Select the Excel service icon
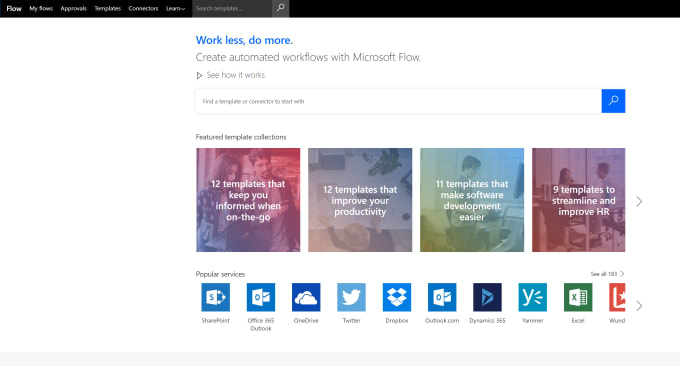This screenshot has width=680, height=366. [578, 297]
